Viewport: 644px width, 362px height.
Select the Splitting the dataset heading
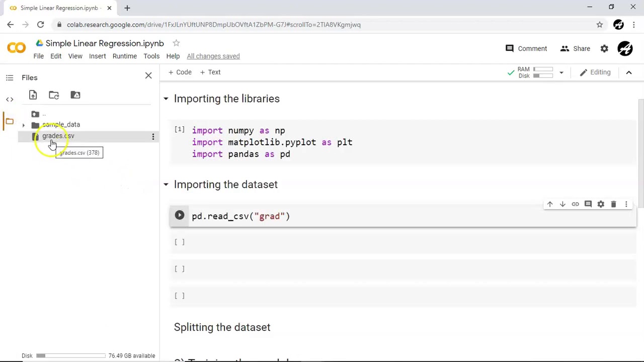(222, 327)
